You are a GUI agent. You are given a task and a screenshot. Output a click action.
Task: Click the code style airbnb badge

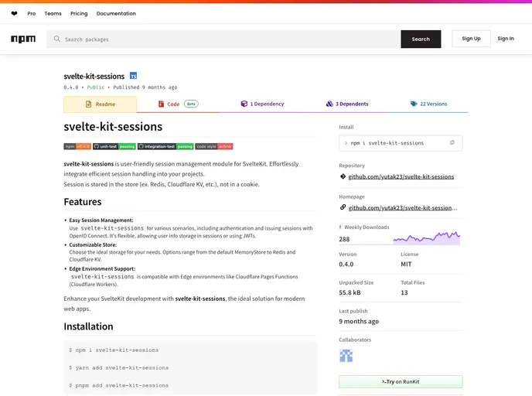(214, 147)
